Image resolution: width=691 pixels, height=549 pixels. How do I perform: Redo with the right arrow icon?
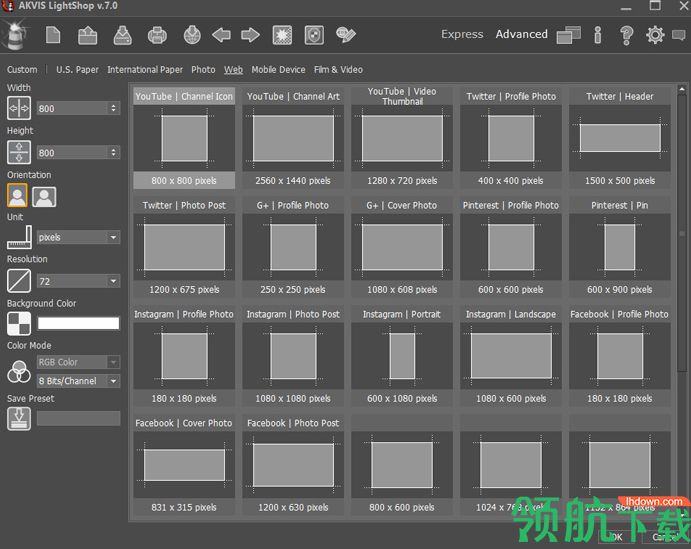[250, 35]
